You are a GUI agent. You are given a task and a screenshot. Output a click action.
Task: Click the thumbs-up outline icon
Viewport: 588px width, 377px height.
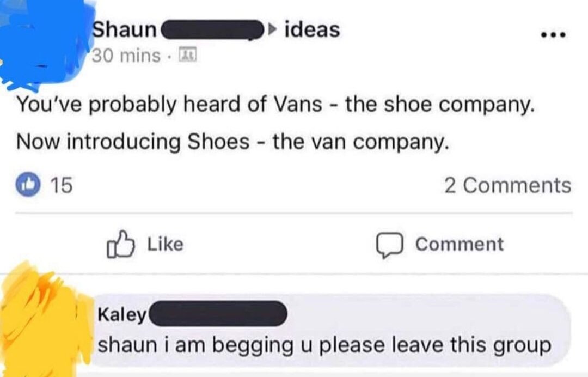(x=120, y=245)
